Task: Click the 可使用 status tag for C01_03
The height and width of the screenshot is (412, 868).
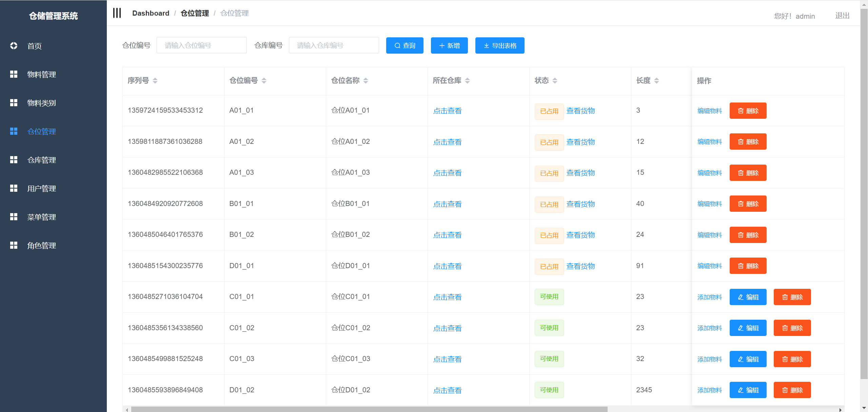Action: pyautogui.click(x=549, y=359)
